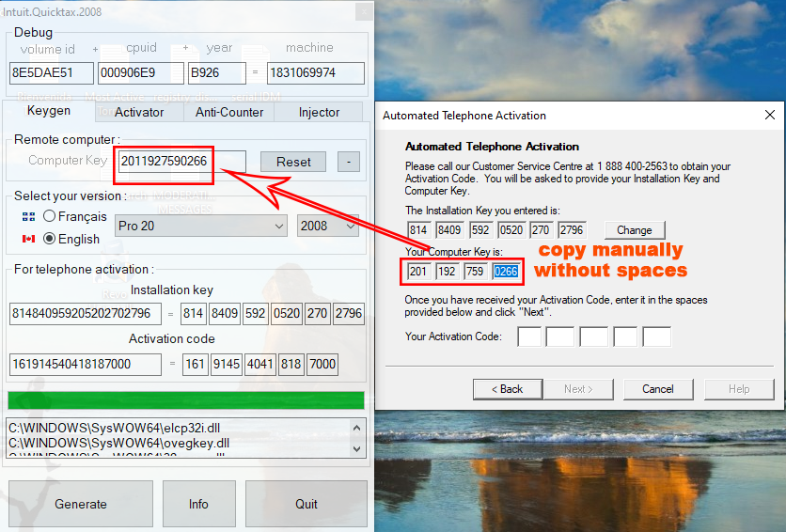Click the Info button
This screenshot has width=786, height=532.
click(x=198, y=504)
